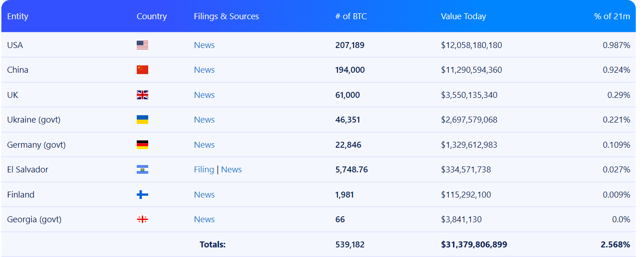644x257 pixels.
Task: Sort by the Value Today header
Action: (463, 16)
